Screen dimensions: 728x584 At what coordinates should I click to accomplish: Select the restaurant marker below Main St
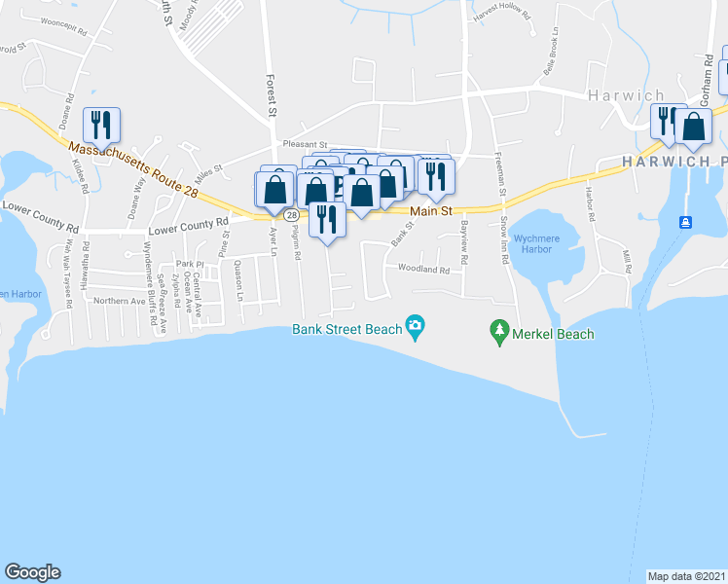coord(327,220)
